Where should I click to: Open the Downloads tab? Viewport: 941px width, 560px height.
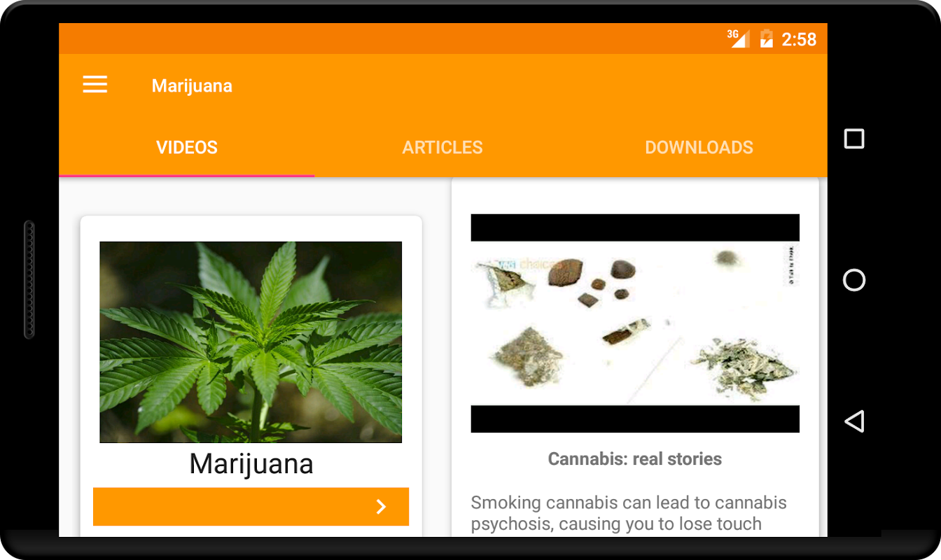(699, 147)
